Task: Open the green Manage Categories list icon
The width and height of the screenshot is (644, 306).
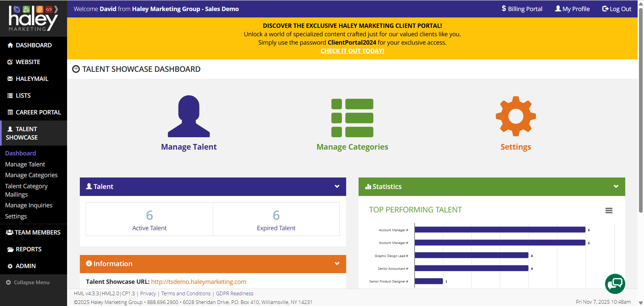Action: coord(352,118)
